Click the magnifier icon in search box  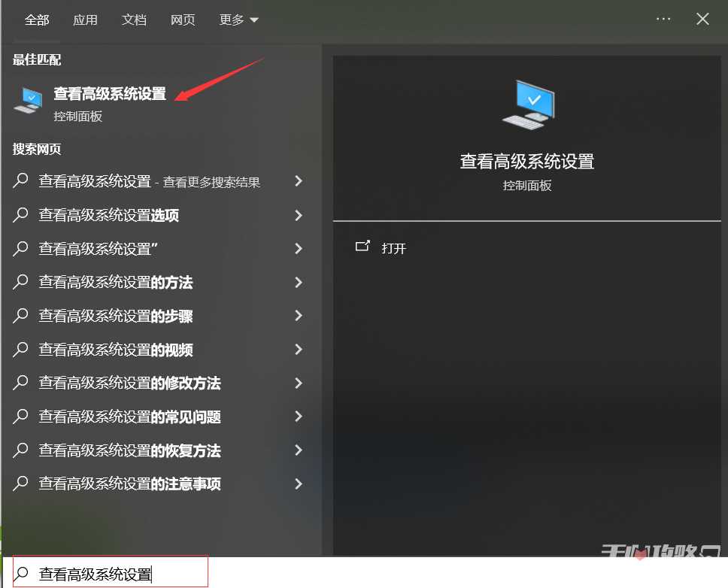pos(21,574)
